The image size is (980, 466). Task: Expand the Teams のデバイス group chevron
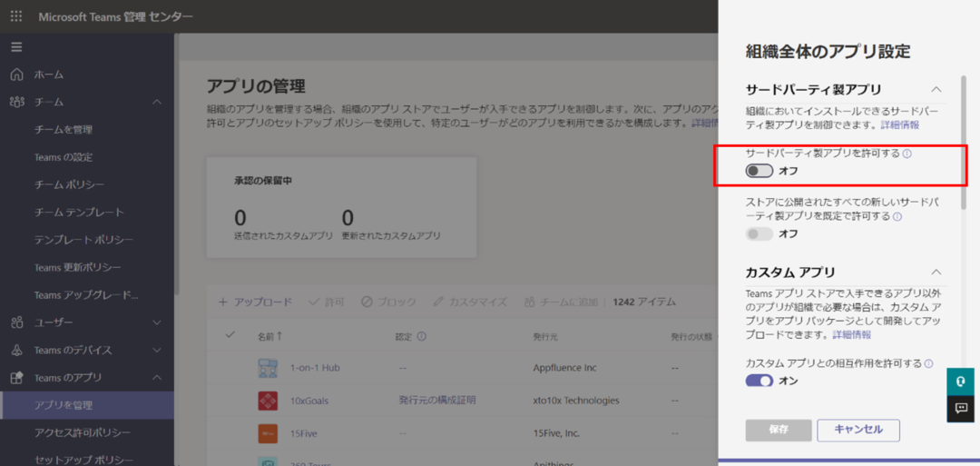(x=157, y=351)
